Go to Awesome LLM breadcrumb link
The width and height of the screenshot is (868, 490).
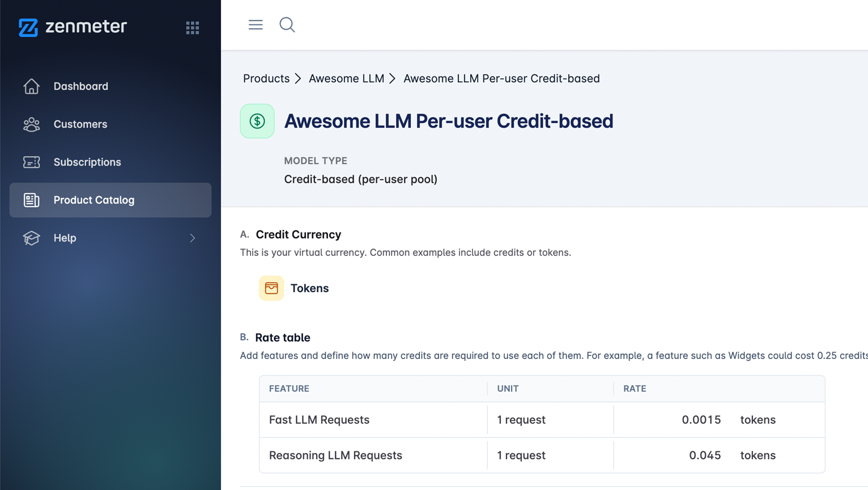point(346,79)
